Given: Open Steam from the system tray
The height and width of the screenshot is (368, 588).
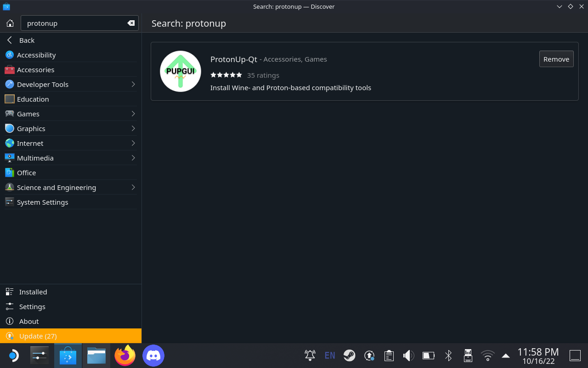Looking at the screenshot, I should (x=349, y=355).
